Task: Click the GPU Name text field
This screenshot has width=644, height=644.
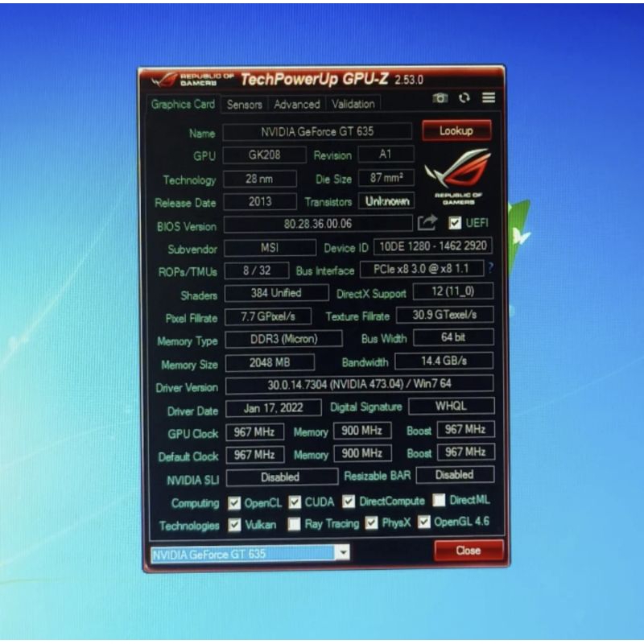Action: tap(317, 131)
